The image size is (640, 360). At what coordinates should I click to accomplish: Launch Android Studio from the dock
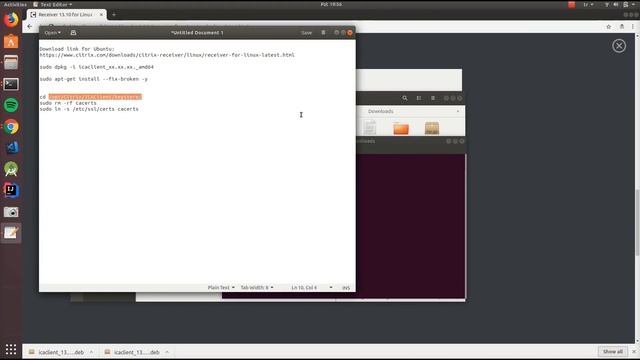click(11, 169)
